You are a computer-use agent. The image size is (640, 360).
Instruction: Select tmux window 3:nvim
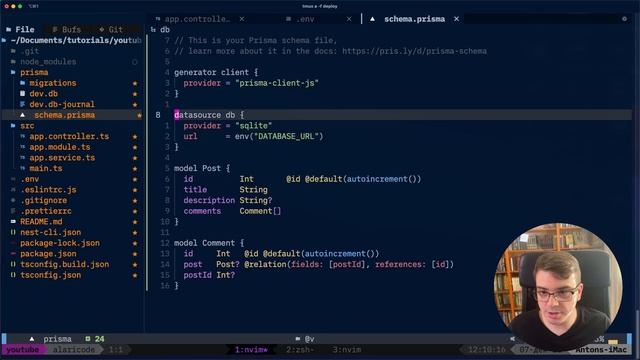click(347, 350)
